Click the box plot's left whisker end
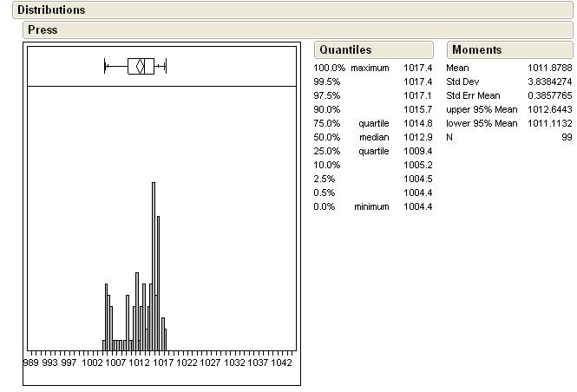 (105, 66)
